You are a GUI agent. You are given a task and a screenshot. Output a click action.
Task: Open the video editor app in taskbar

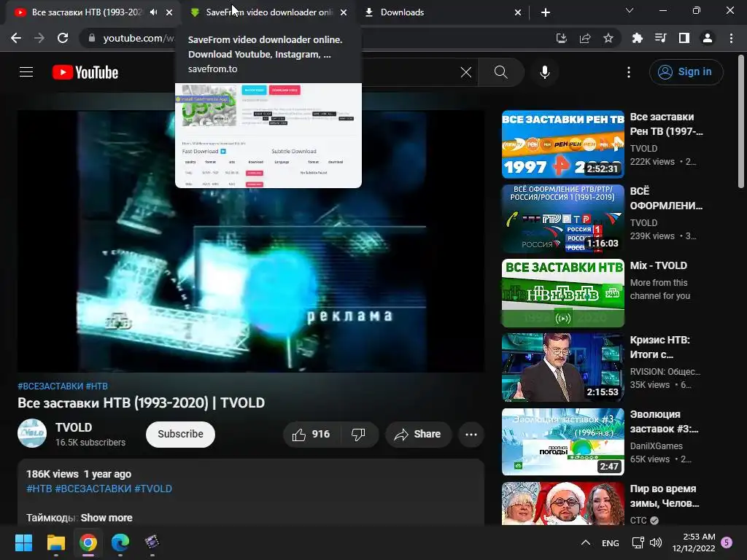pos(152,542)
